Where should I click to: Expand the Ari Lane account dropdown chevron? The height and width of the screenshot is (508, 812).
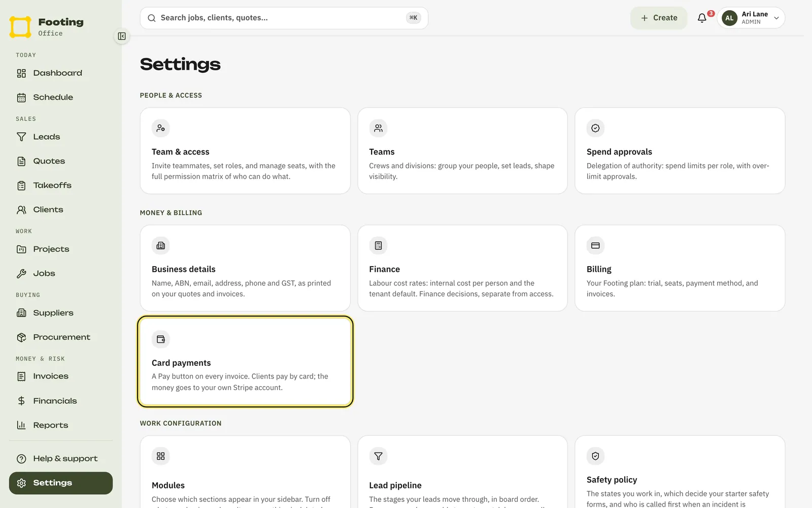(776, 18)
